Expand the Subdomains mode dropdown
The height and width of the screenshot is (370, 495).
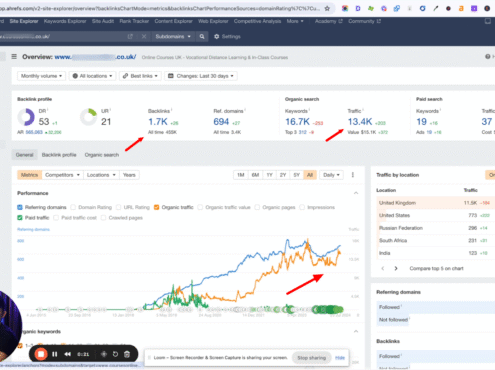coord(173,37)
